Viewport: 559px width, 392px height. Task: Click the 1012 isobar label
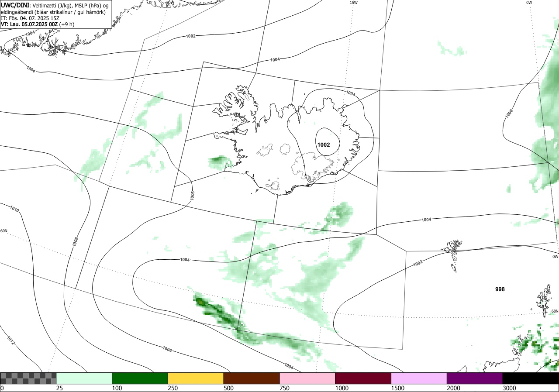[x=11, y=340]
